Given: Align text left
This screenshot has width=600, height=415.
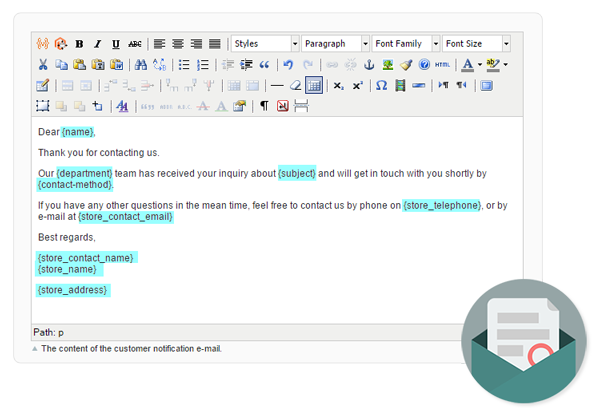Looking at the screenshot, I should tap(160, 44).
